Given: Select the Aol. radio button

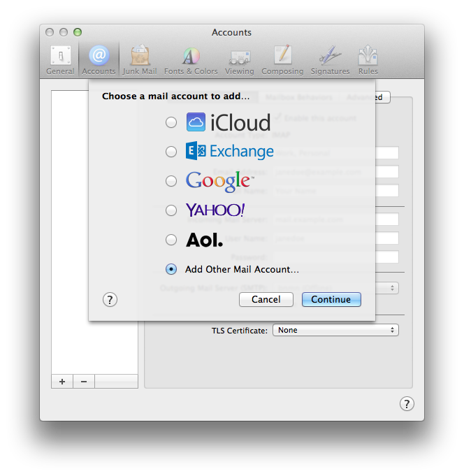Looking at the screenshot, I should click(171, 240).
